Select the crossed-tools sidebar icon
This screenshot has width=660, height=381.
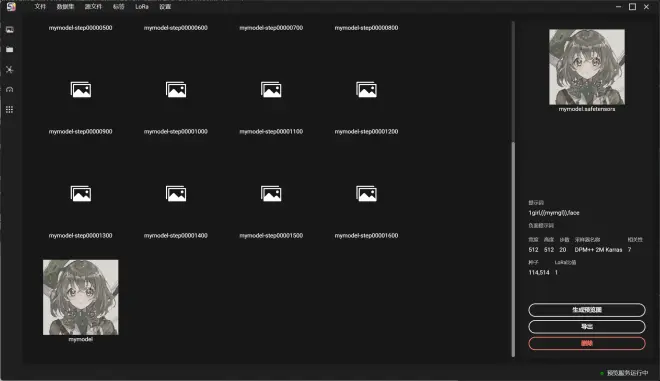click(10, 69)
